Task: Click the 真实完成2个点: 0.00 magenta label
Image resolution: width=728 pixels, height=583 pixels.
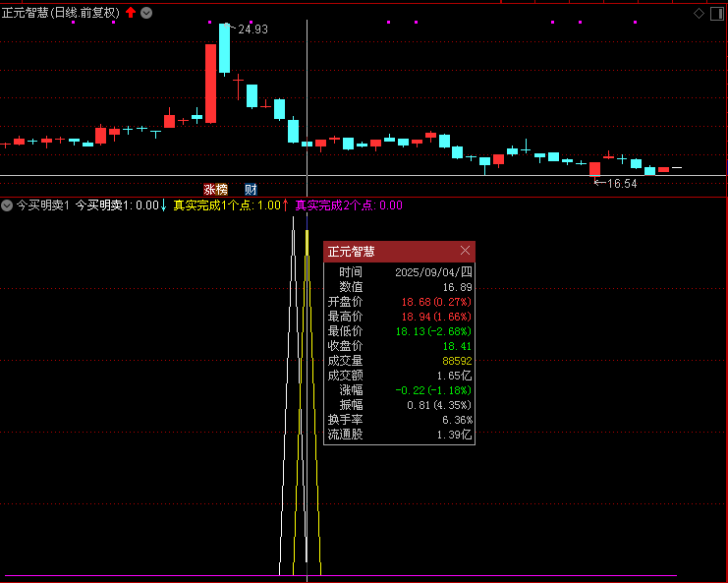Action: (x=349, y=205)
